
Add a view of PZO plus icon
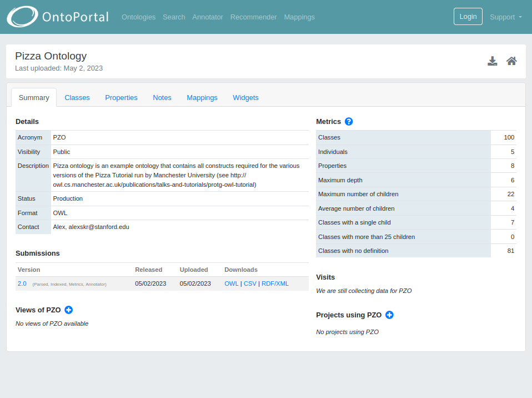coord(69,310)
